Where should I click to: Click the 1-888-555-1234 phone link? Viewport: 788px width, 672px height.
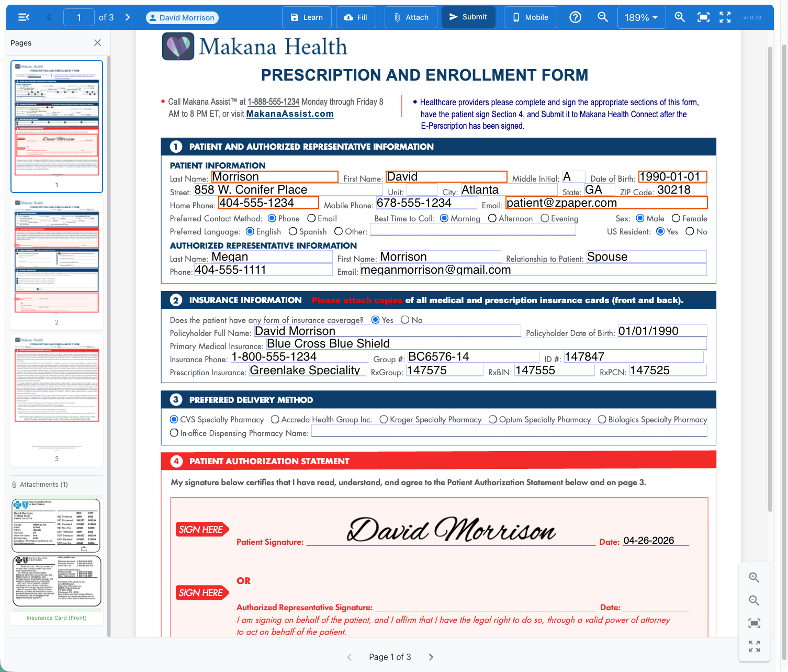pos(273,102)
